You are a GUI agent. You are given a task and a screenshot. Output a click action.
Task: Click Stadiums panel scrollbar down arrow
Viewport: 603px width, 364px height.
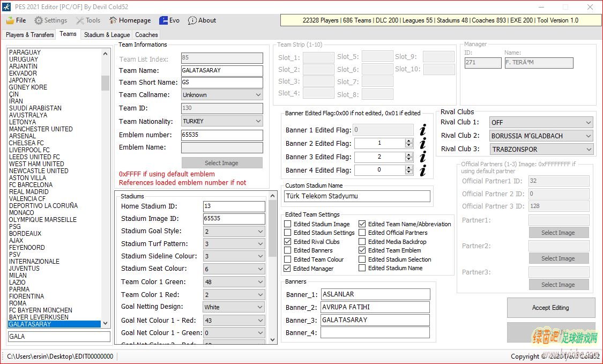coord(272,340)
